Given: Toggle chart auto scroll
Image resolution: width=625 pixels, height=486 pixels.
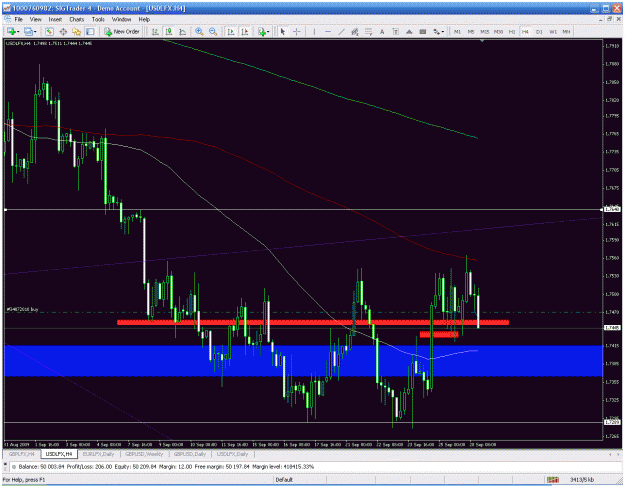Looking at the screenshot, I should 231,31.
